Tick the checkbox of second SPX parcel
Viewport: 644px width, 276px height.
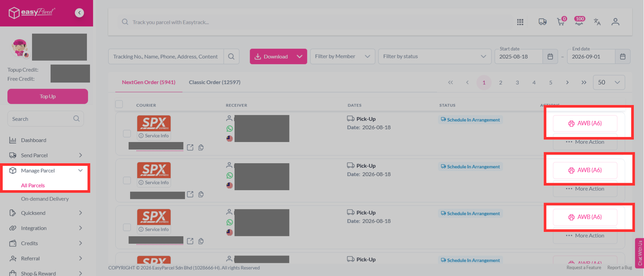127,180
